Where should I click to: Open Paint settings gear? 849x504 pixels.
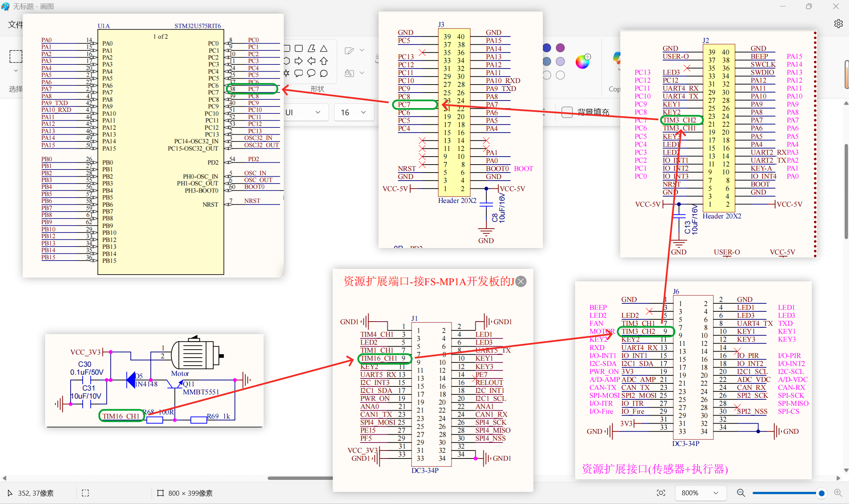(x=839, y=24)
